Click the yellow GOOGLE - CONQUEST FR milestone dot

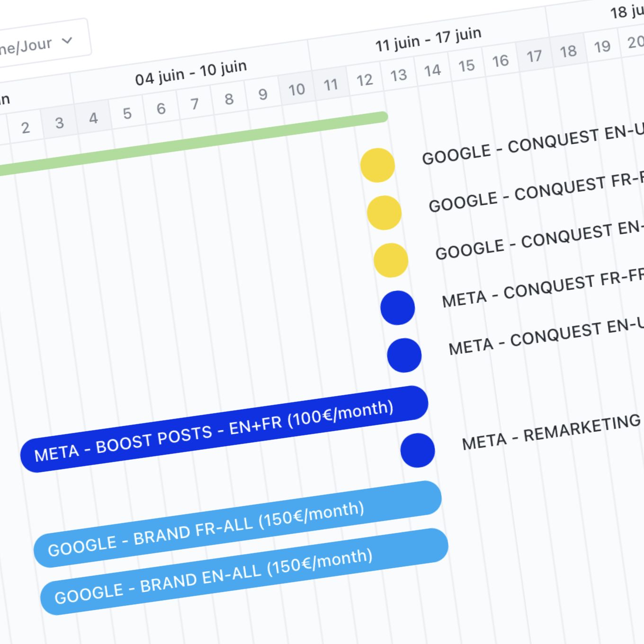pyautogui.click(x=384, y=213)
